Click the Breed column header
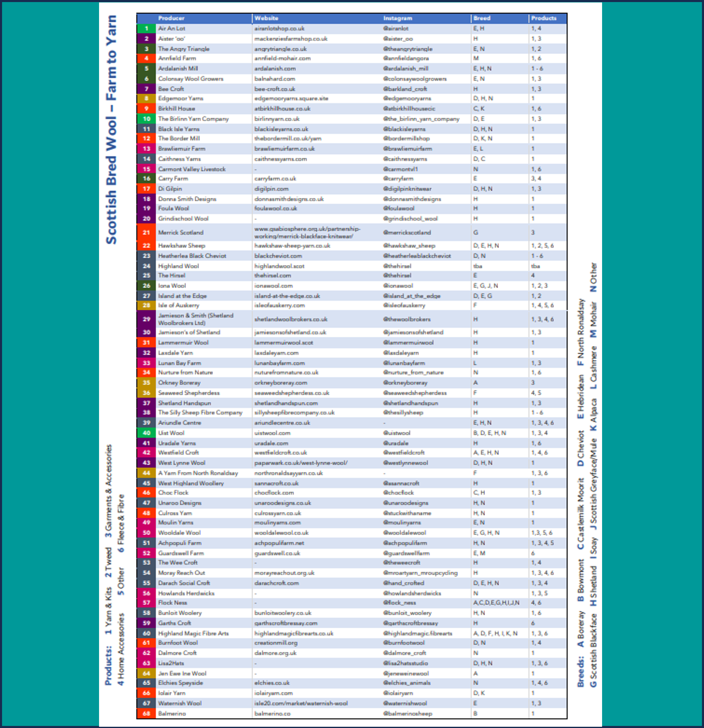Screen dimensions: 704x728 482,18
